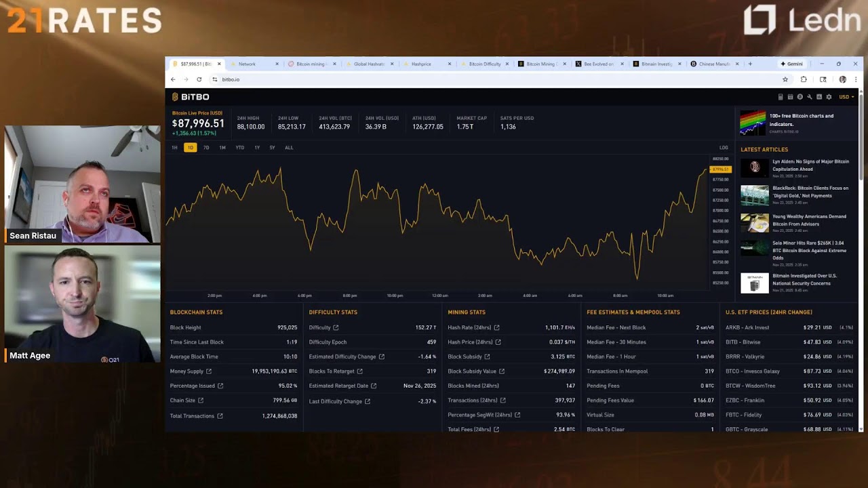Click the Gemini button in the tab bar
The image size is (868, 488).
(791, 64)
